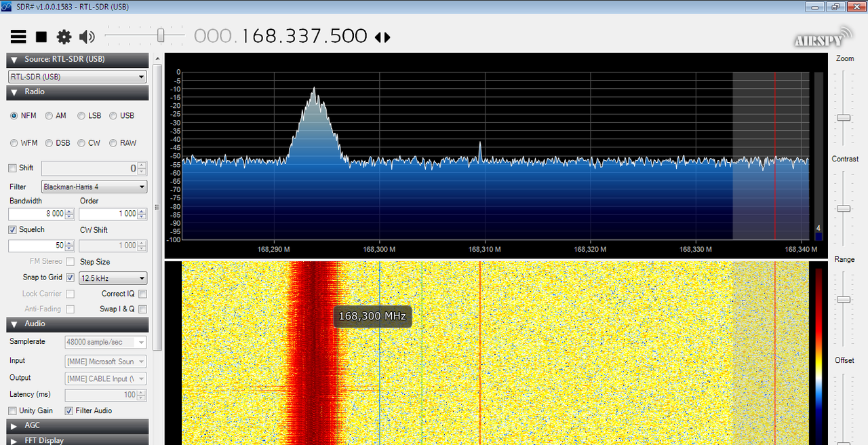Screen dimensions: 868x445
Task: Click the Airspy logo
Action: 823,37
